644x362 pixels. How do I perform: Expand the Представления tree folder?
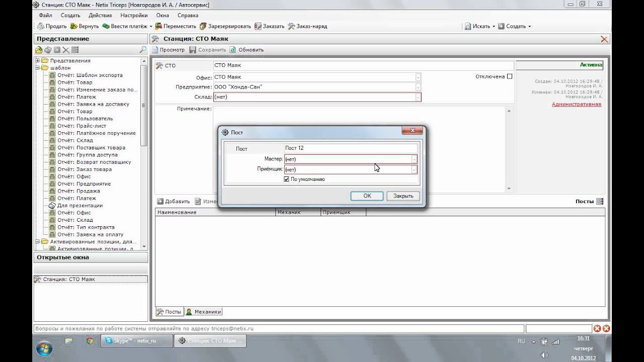click(x=37, y=61)
